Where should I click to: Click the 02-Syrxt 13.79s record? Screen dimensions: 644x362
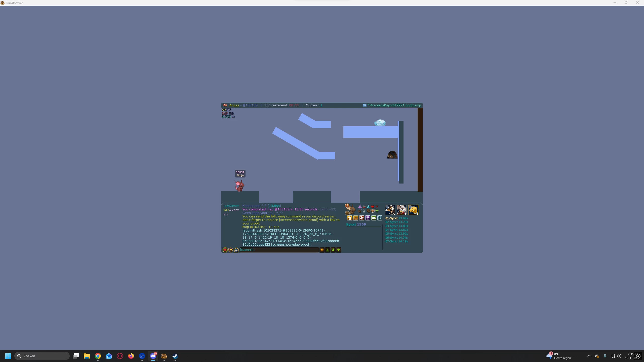(x=397, y=222)
